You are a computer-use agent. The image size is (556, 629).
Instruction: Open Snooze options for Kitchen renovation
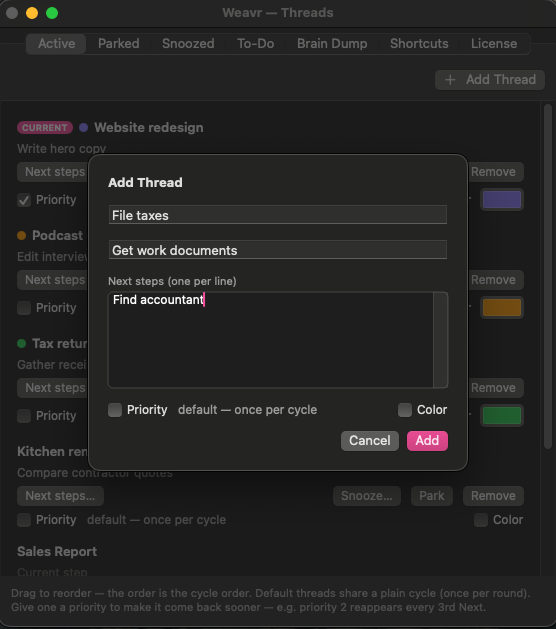(x=367, y=496)
